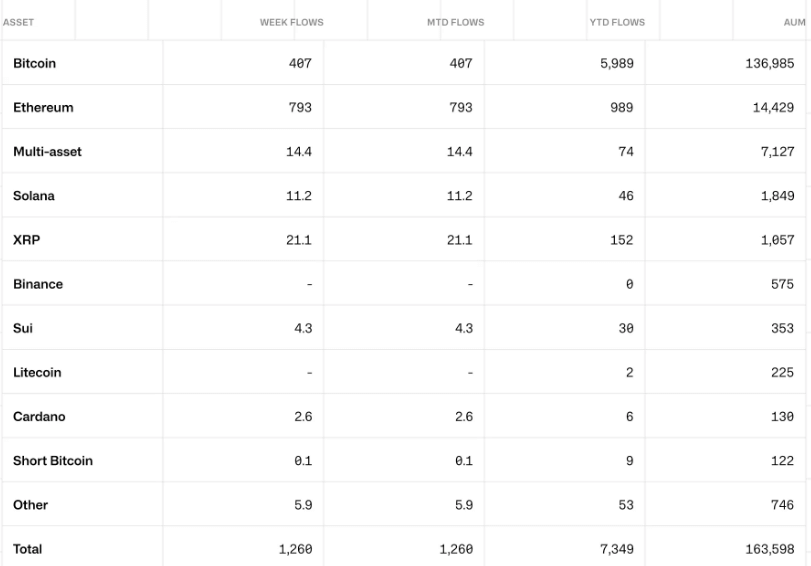Select the AUM column header
This screenshot has height=566, width=811.
coord(795,22)
